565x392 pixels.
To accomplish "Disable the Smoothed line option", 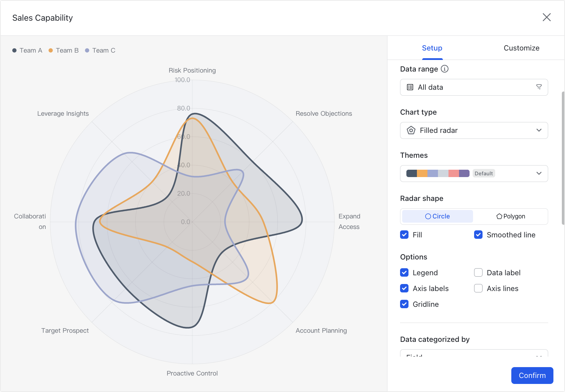I will pos(478,235).
